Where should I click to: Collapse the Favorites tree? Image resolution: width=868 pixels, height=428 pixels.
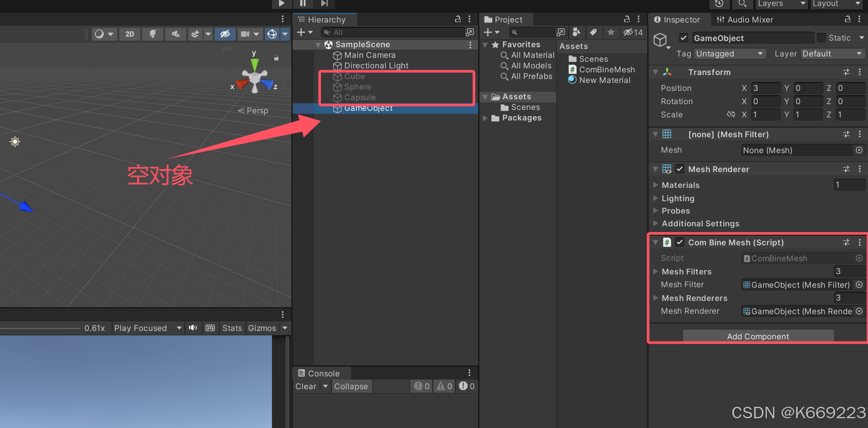click(485, 45)
